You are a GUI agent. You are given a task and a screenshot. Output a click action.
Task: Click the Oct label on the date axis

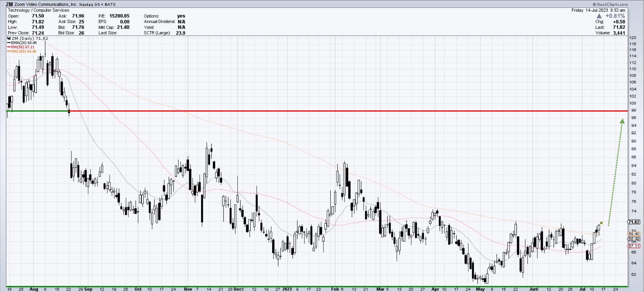point(138,289)
